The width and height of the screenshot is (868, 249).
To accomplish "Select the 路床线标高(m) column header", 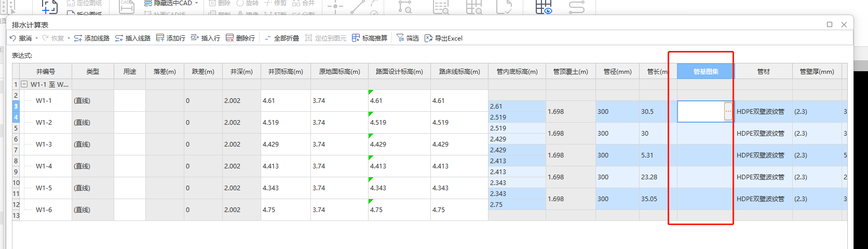I will [459, 71].
